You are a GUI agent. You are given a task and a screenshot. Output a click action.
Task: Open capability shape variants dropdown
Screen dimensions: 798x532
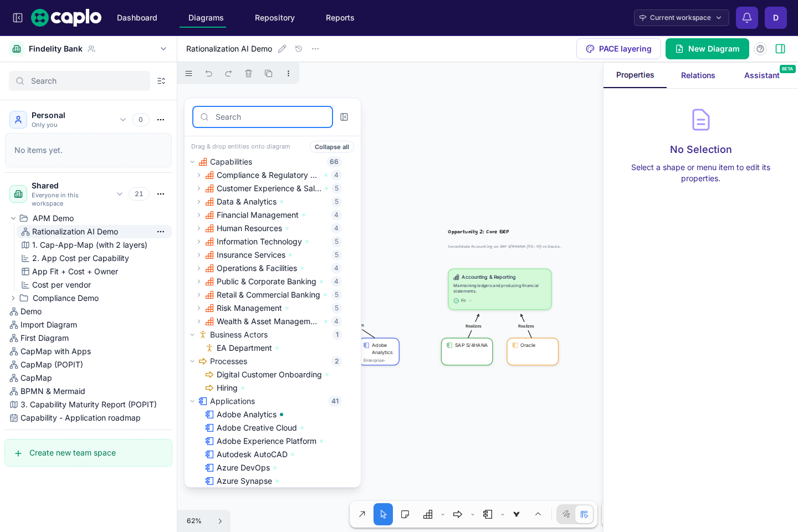[x=443, y=515]
